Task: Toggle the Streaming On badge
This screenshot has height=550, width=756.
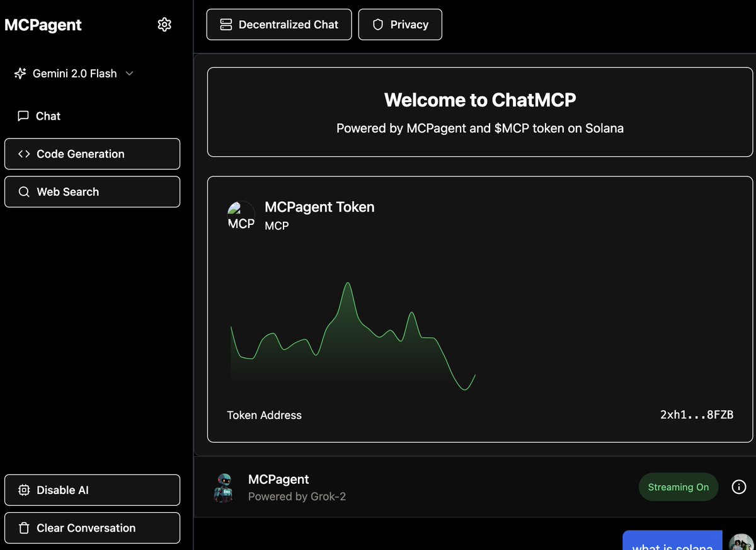Action: (679, 486)
